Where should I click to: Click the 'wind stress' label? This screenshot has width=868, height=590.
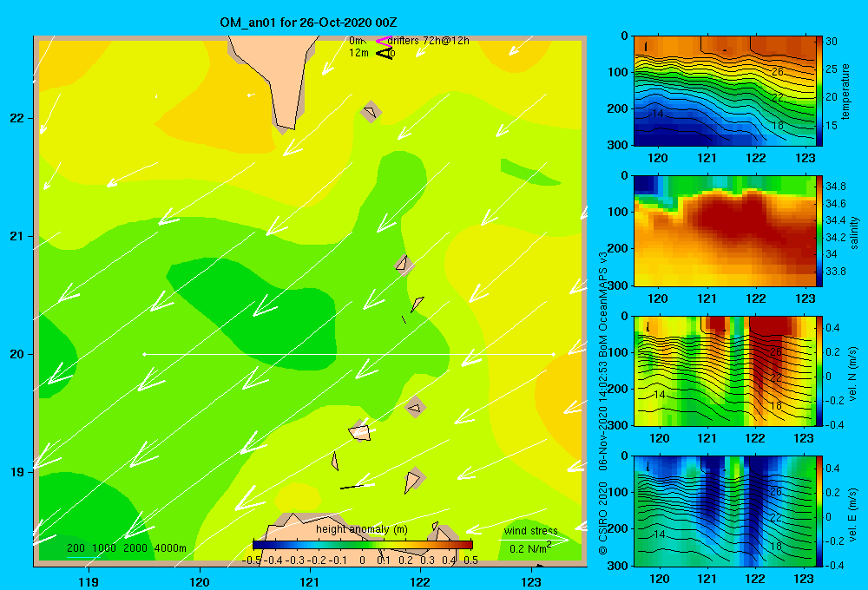530,530
